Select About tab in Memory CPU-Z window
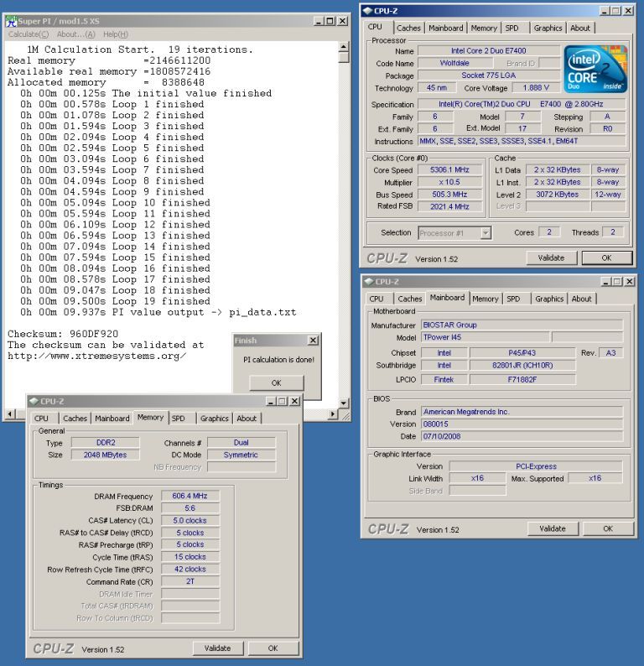Image resolution: width=644 pixels, height=666 pixels. [247, 419]
